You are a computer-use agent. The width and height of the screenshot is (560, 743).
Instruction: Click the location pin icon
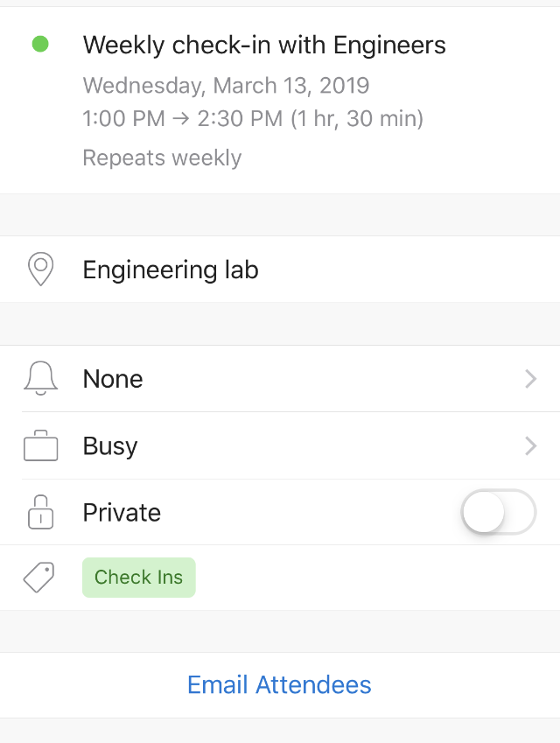point(39,270)
